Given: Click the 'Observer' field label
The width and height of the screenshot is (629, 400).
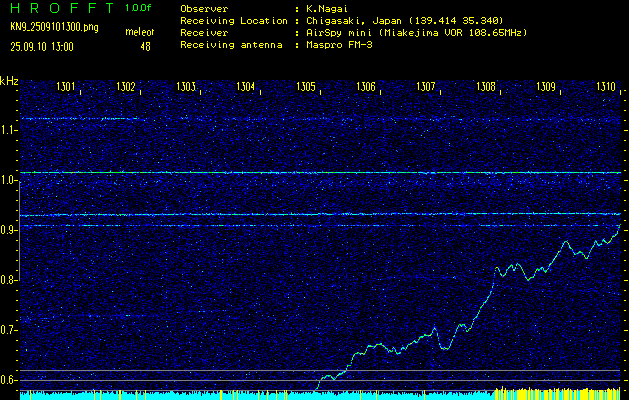Looking at the screenshot, I should click(204, 8).
